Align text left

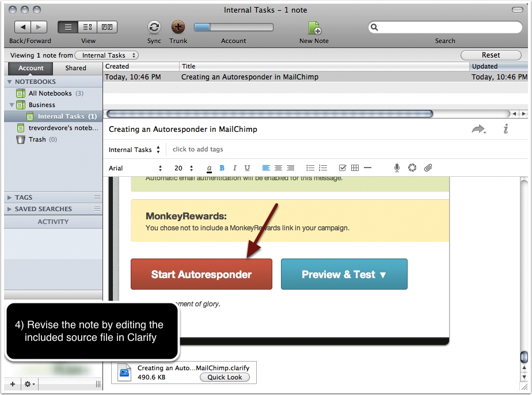pyautogui.click(x=266, y=168)
